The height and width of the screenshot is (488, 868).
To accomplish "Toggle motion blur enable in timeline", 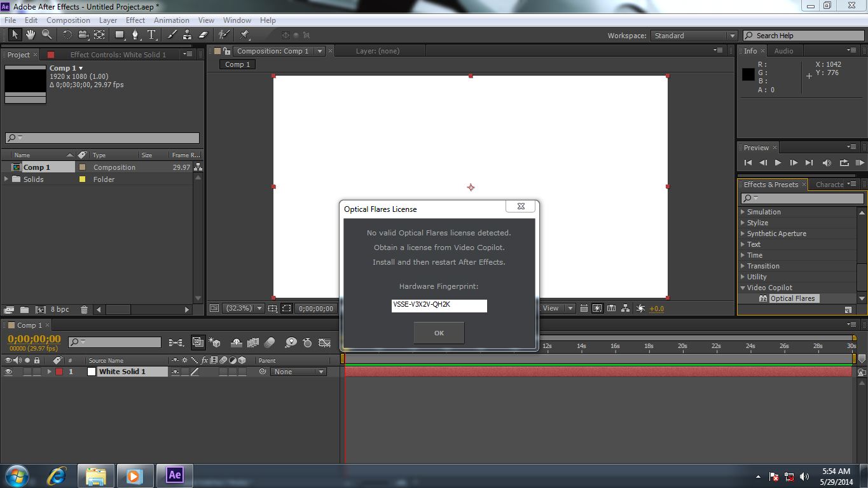I will coord(270,342).
